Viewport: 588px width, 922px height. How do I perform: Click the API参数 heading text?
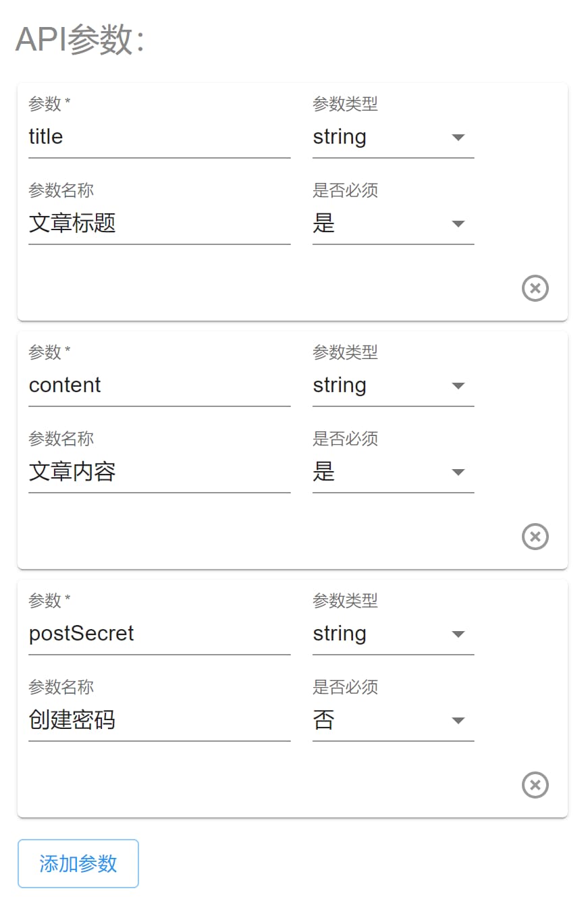[x=80, y=39]
